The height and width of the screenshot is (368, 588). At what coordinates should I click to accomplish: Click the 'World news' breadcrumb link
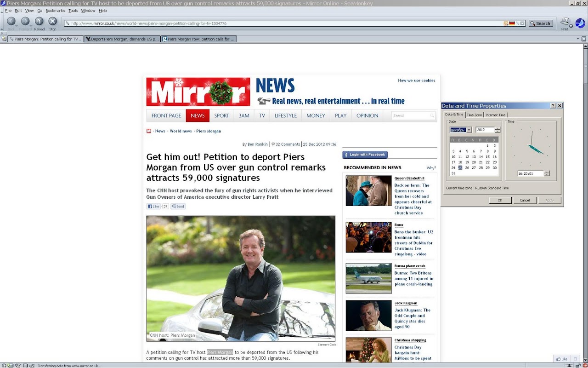pyautogui.click(x=181, y=131)
